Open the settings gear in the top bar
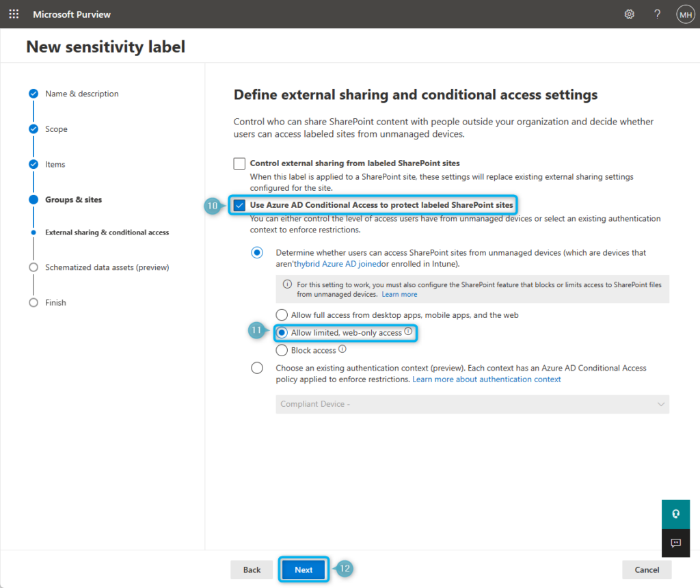Image resolution: width=700 pixels, height=588 pixels. 629,14
